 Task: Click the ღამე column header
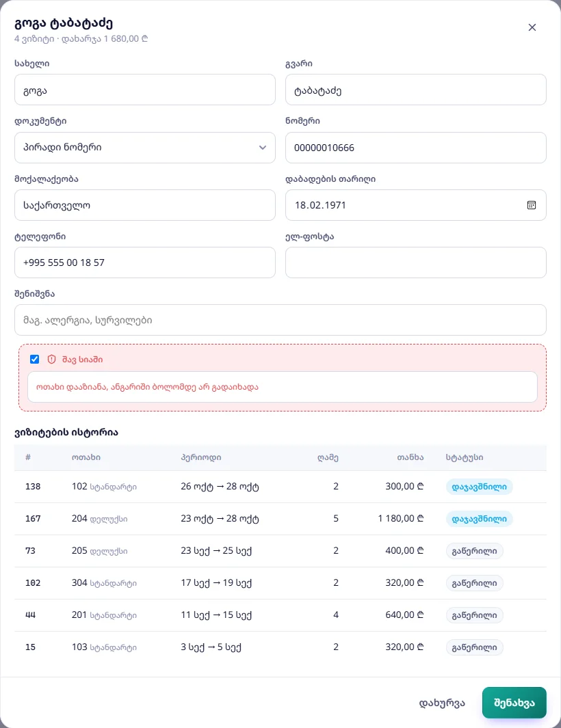(x=328, y=457)
